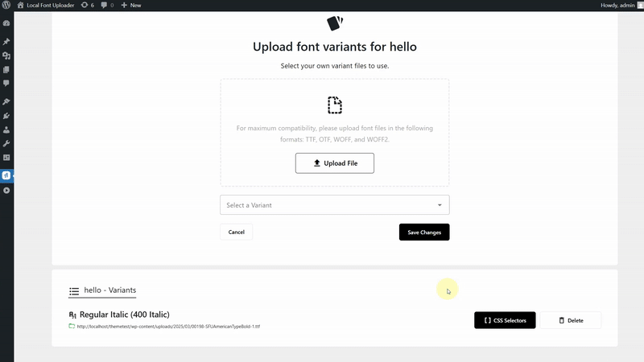
Task: Open the Appearance brush icon in sidebar
Action: pos(6,102)
